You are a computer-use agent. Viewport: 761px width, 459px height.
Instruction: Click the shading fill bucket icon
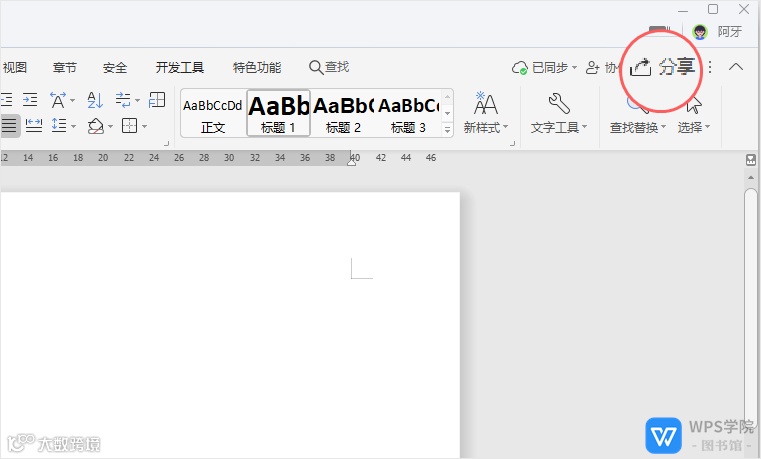(x=96, y=126)
